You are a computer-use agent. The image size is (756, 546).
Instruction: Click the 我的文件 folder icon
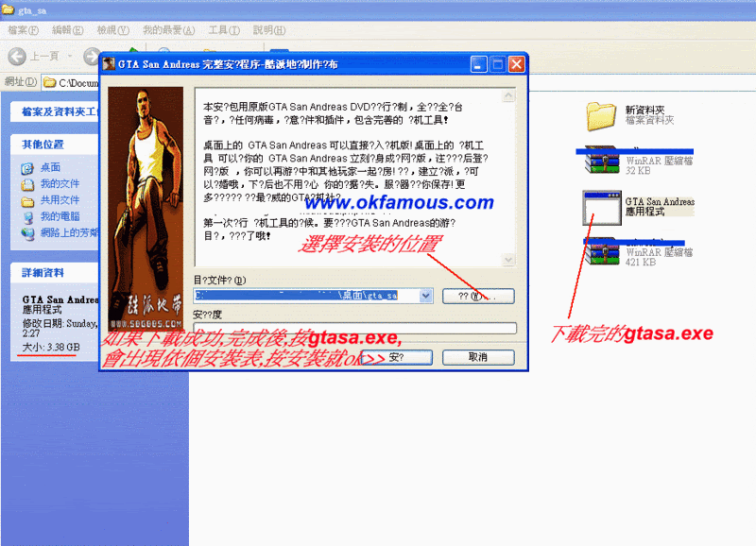click(x=27, y=184)
